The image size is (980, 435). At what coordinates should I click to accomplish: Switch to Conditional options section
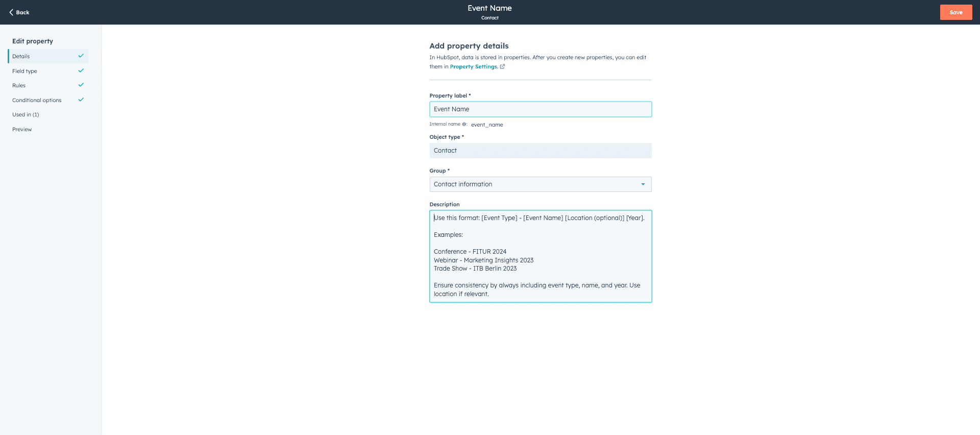tap(48, 100)
